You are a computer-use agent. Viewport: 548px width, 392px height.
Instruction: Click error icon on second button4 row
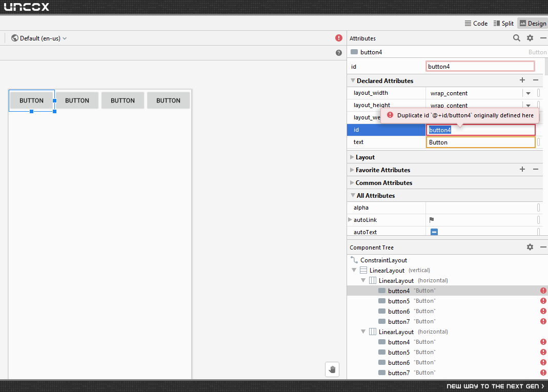[x=543, y=342]
